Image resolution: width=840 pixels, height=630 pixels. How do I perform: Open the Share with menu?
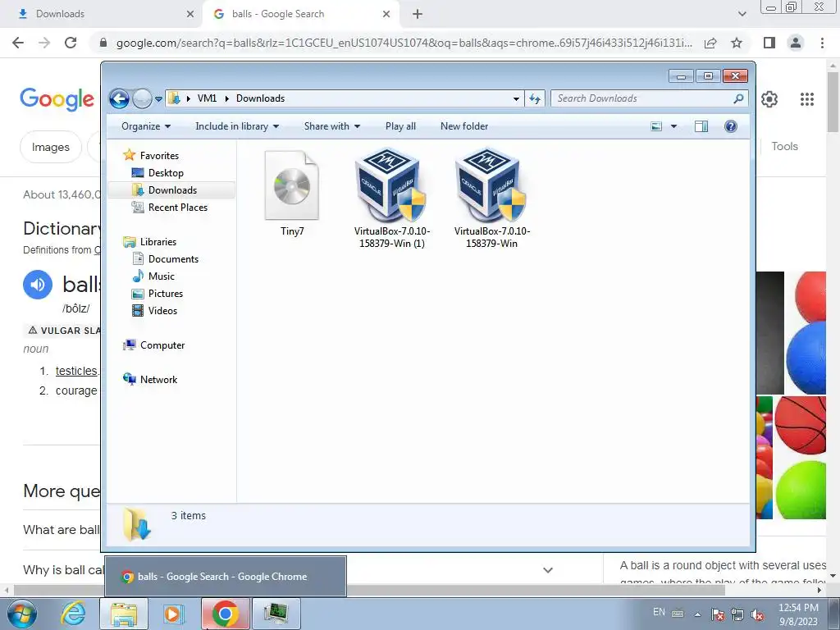pyautogui.click(x=332, y=126)
